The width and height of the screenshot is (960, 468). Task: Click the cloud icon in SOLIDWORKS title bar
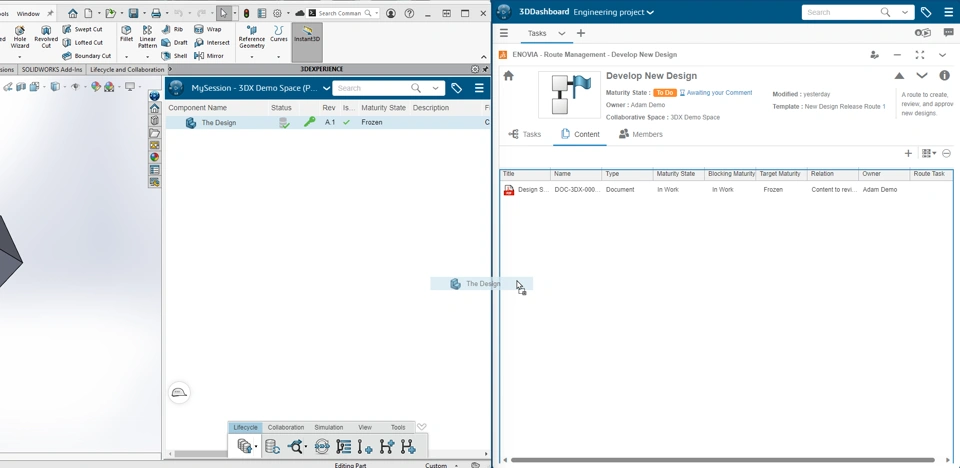pyautogui.click(x=299, y=13)
